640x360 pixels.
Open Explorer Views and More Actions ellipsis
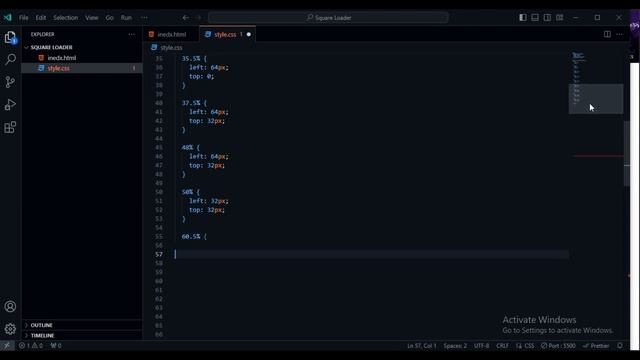[x=131, y=34]
